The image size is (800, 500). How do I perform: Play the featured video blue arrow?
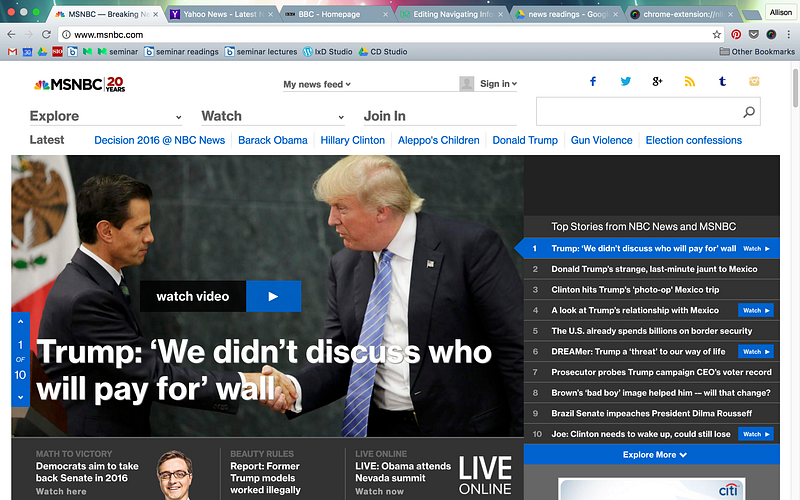273,296
